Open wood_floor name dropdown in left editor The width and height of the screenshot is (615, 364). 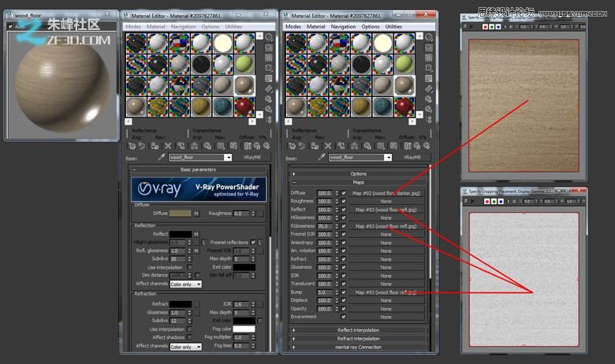click(228, 157)
